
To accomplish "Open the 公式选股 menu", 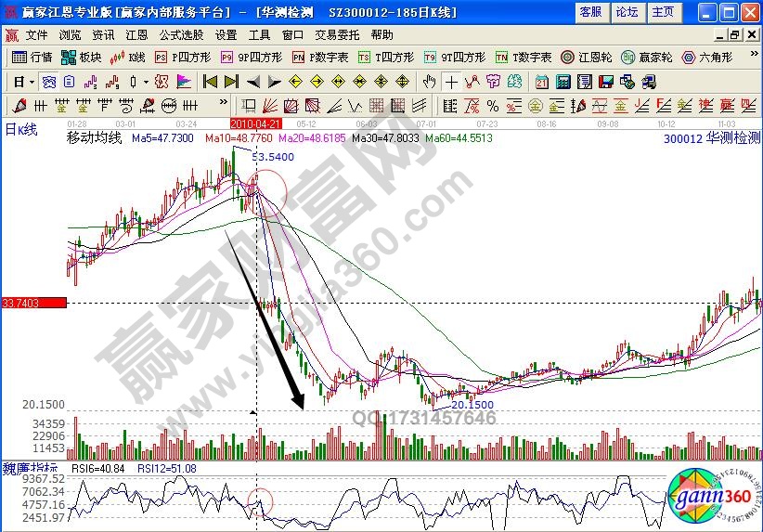I will tap(181, 34).
